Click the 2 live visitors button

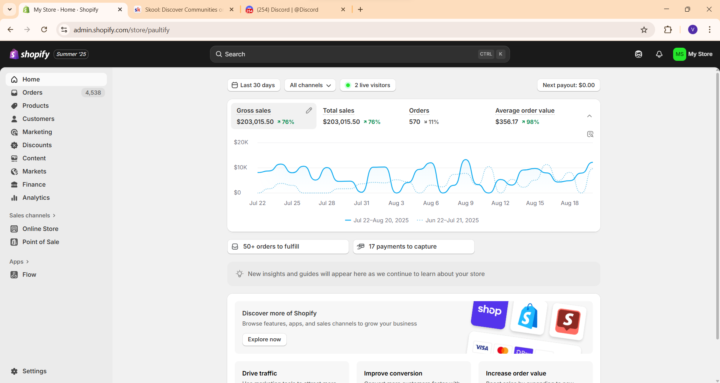click(368, 85)
